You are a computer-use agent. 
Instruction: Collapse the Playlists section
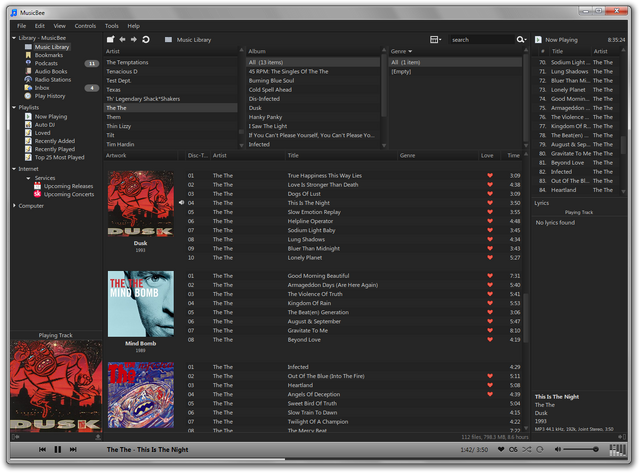click(x=14, y=108)
